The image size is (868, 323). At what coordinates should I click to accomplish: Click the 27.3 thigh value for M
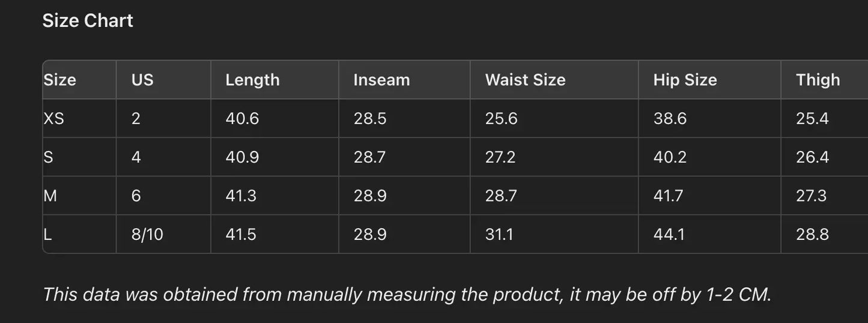point(811,195)
